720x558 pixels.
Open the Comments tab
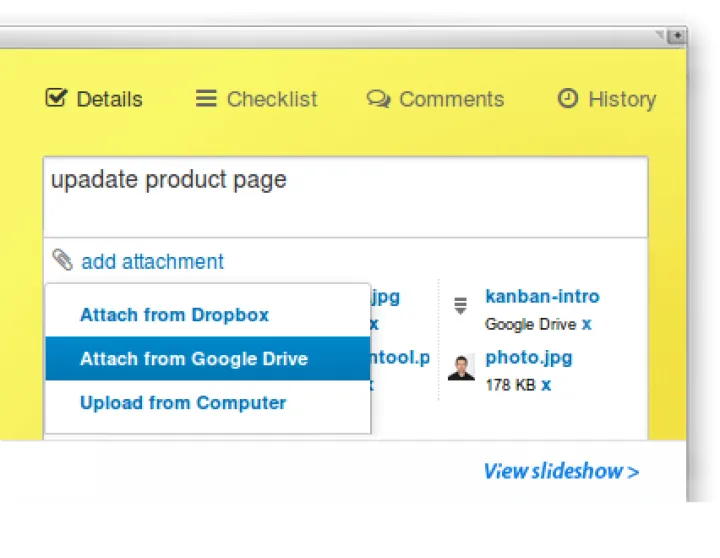coord(451,99)
